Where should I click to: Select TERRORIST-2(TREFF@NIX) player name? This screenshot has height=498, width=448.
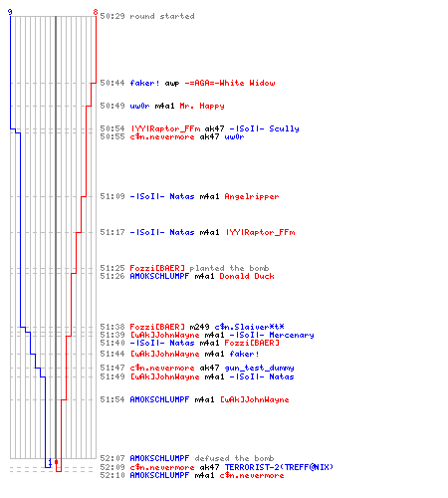pos(279,467)
